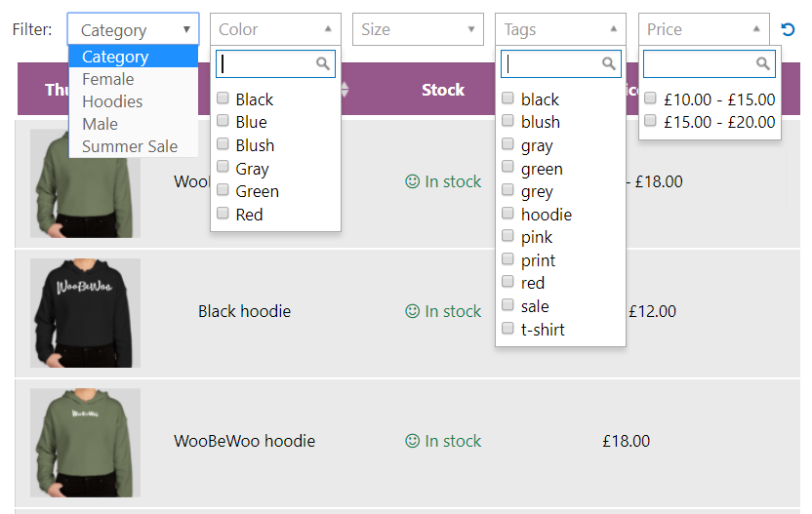Click the £18.00 price of WooBeWoo hoodie
812x514 pixels.
tap(627, 441)
